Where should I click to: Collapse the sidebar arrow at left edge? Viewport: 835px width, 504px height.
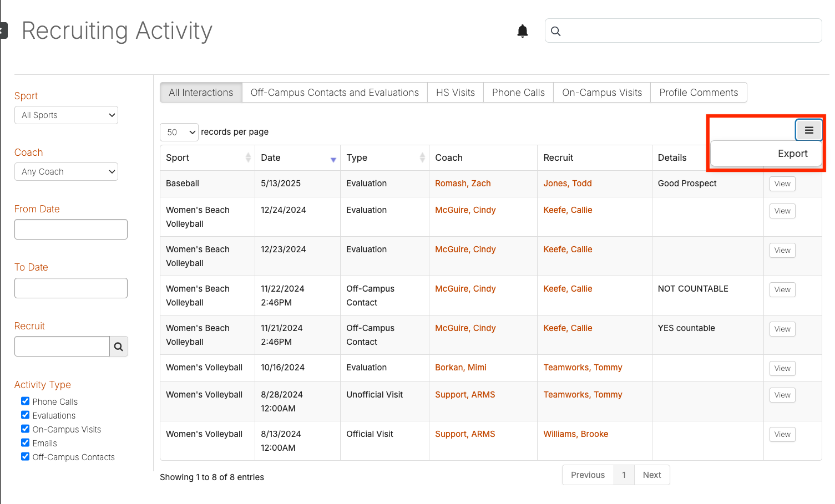(3, 30)
